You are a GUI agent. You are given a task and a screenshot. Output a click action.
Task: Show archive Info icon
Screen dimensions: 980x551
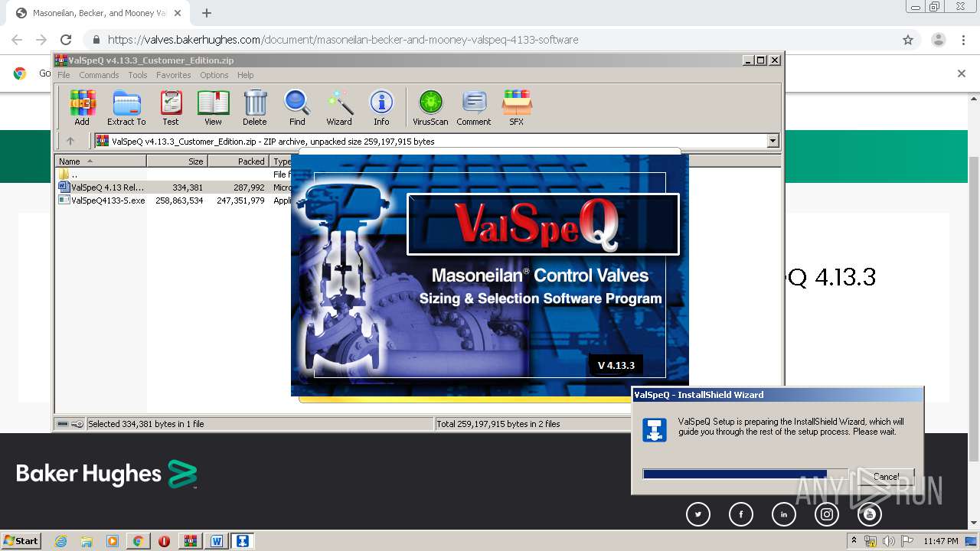coord(381,108)
